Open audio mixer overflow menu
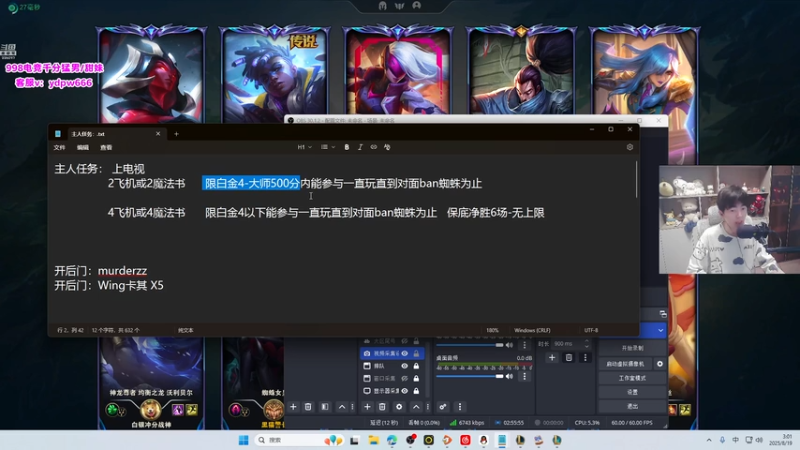The height and width of the screenshot is (450, 800). click(x=460, y=407)
